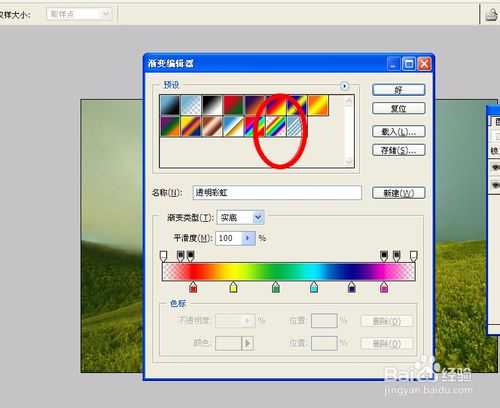Click the 载入(L)... load button
The image size is (500, 408).
tap(399, 131)
